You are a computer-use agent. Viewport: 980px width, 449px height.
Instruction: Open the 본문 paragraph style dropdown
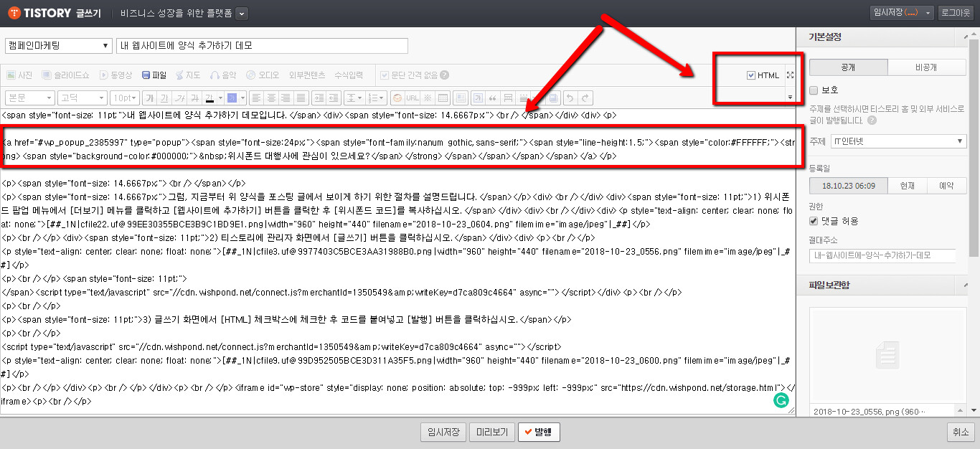pos(29,98)
